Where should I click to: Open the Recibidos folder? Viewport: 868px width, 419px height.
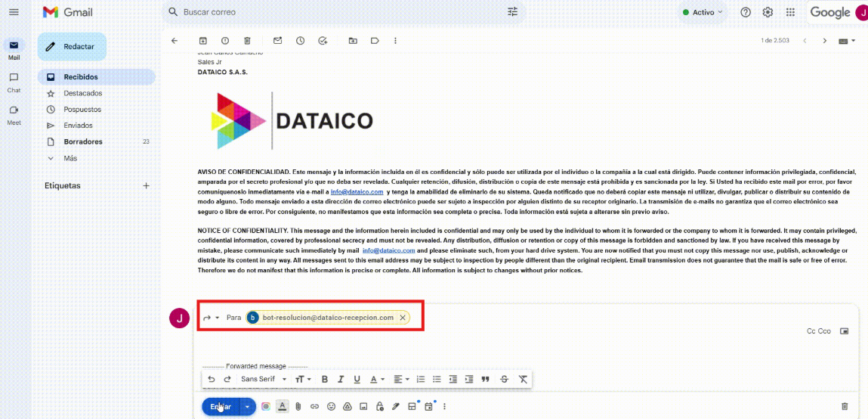tap(97, 77)
